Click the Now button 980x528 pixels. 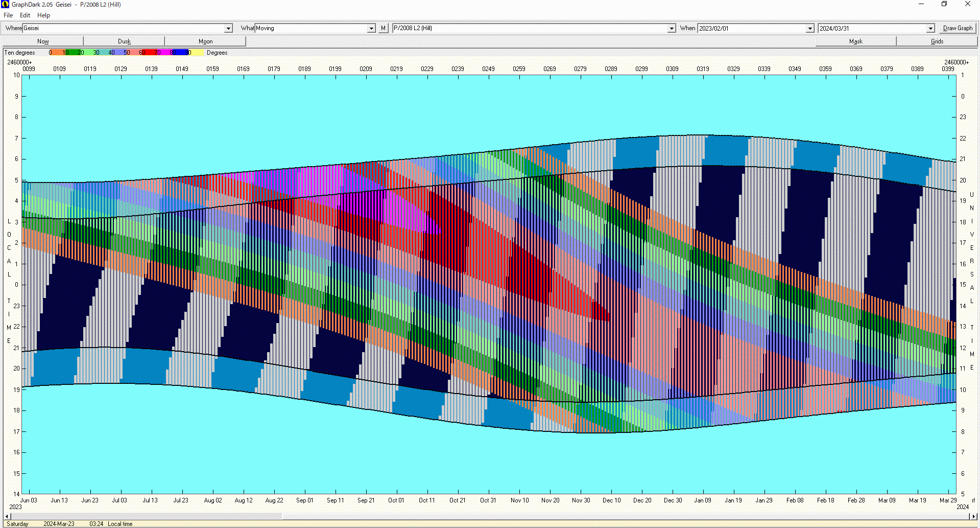[43, 41]
